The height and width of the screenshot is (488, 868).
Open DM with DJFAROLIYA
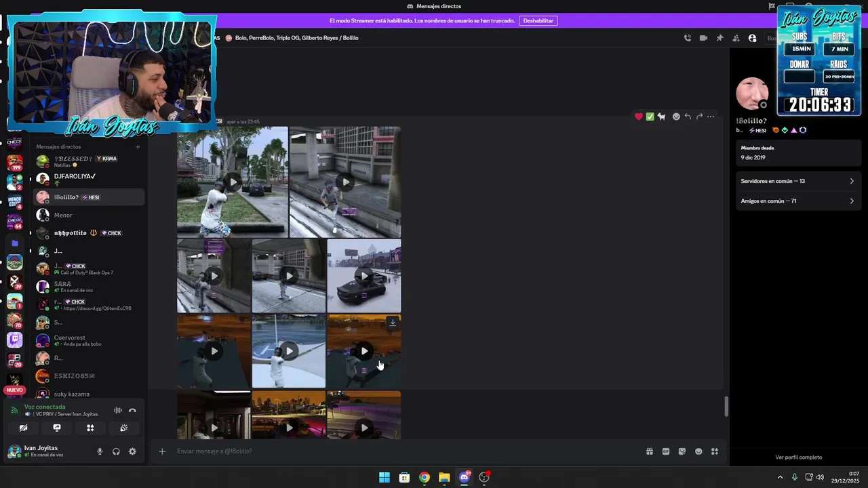(x=89, y=179)
